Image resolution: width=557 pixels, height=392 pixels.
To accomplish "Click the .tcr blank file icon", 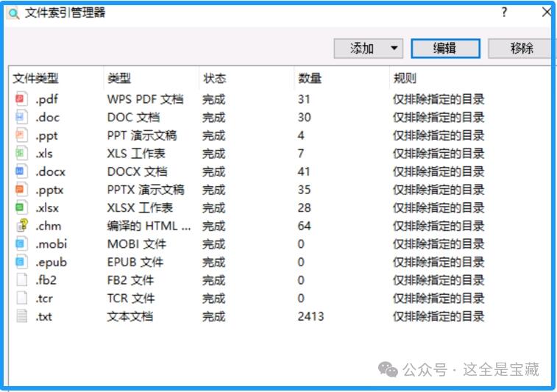I will [21, 298].
